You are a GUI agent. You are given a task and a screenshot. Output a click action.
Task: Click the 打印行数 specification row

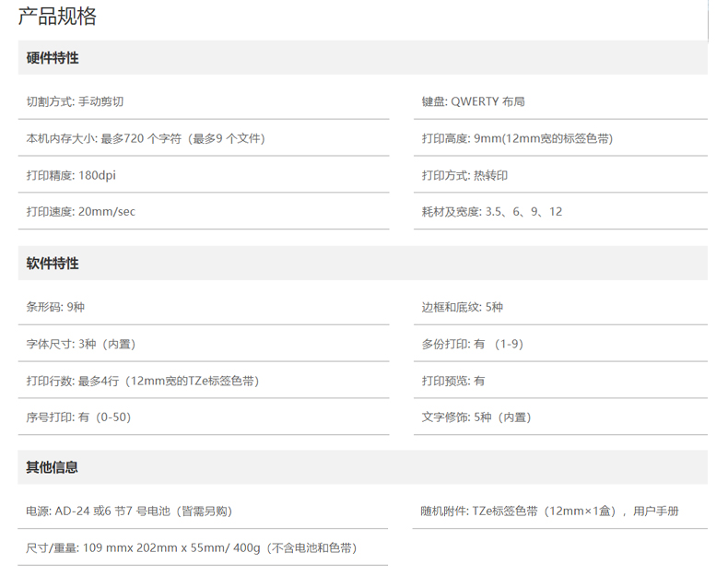142,381
